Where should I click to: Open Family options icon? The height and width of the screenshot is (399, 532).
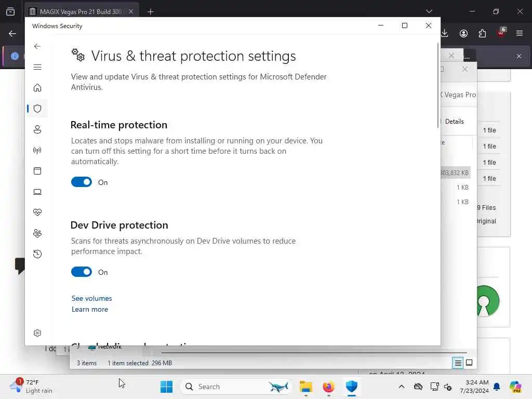(x=37, y=233)
